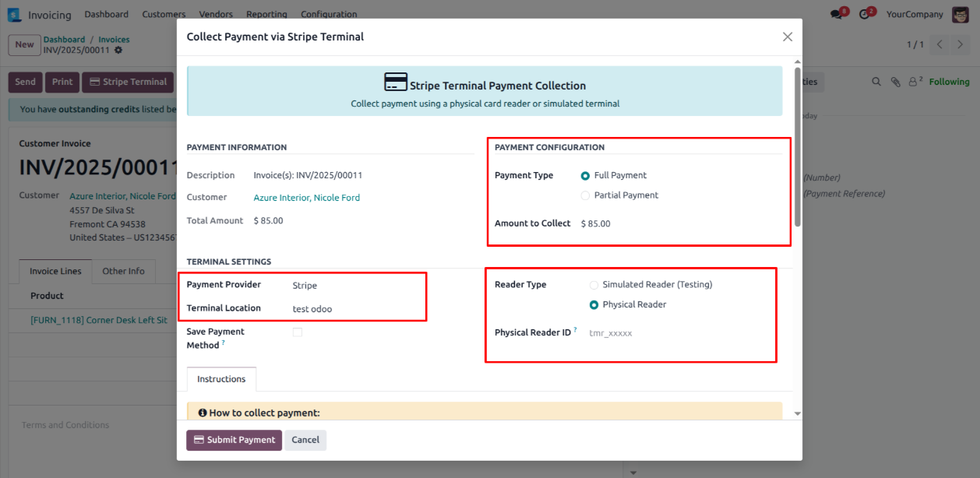This screenshot has height=478, width=980.
Task: Choose Simulated Reader (Testing) option
Action: [594, 285]
